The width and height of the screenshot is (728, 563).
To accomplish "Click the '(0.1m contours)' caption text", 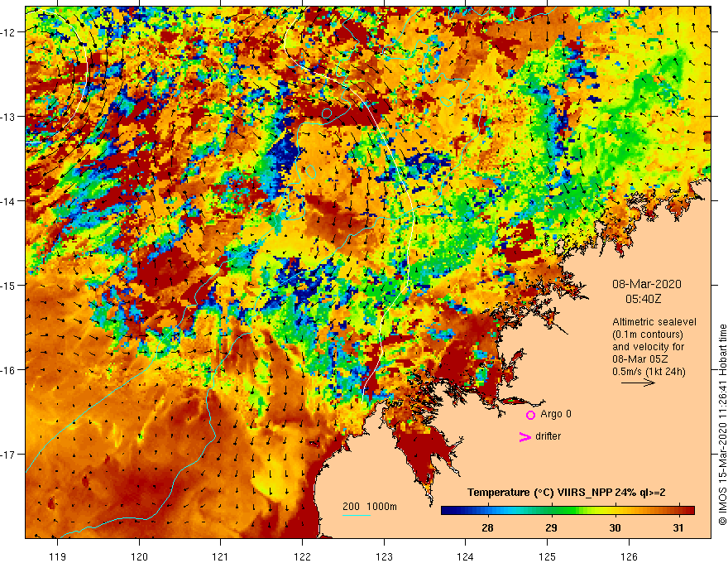I will pos(648,334).
